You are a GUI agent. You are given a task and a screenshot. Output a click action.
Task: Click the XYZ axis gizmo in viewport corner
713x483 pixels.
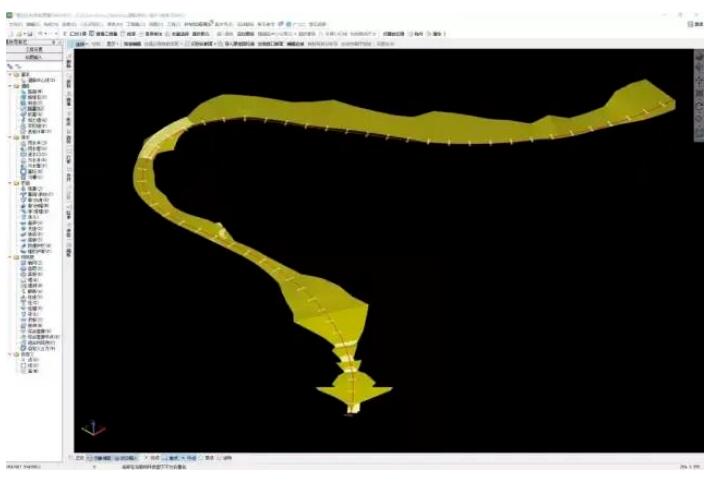[x=91, y=427]
